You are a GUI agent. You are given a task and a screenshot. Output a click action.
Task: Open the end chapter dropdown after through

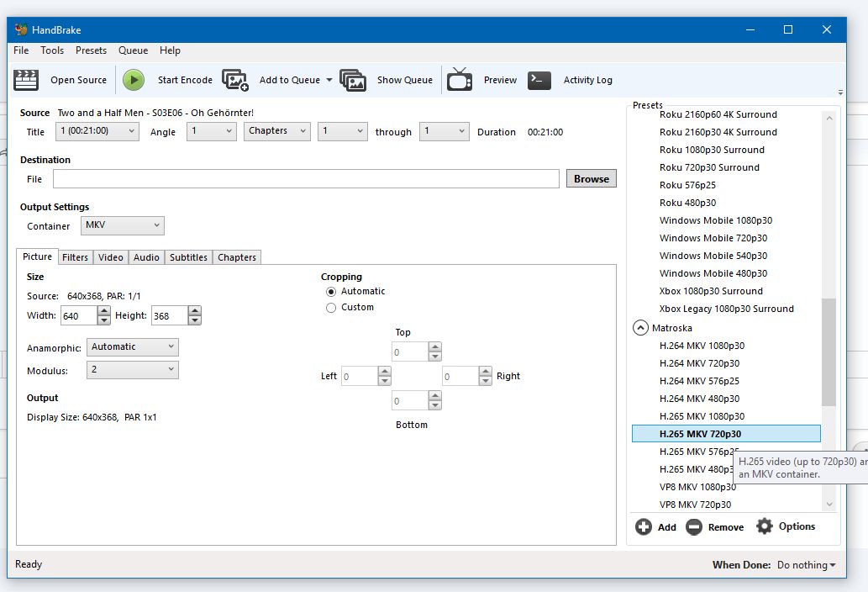tap(445, 131)
